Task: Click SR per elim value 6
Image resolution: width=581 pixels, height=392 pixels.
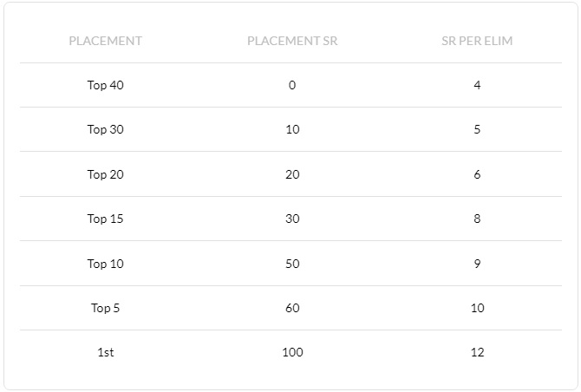Action: (477, 174)
